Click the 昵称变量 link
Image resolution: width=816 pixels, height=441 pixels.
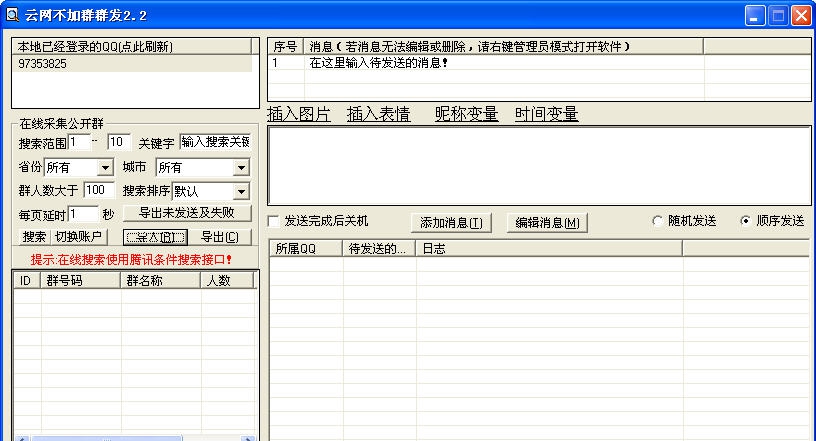[x=466, y=114]
